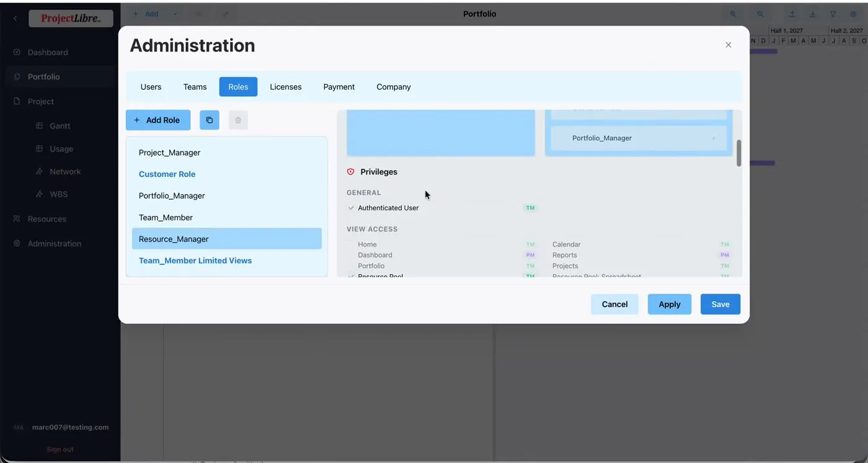Screen dimensions: 868x463
Task: Click the ProjectLibre logo
Action: (71, 19)
